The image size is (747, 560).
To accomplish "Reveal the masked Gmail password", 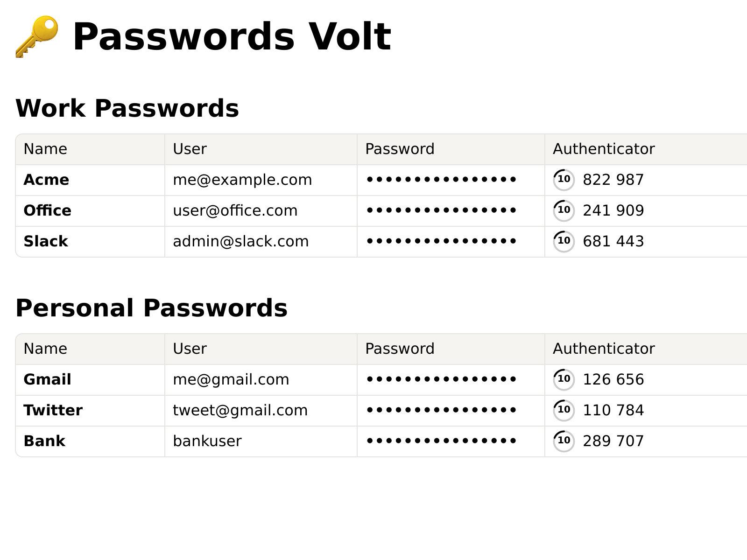I will click(x=441, y=379).
